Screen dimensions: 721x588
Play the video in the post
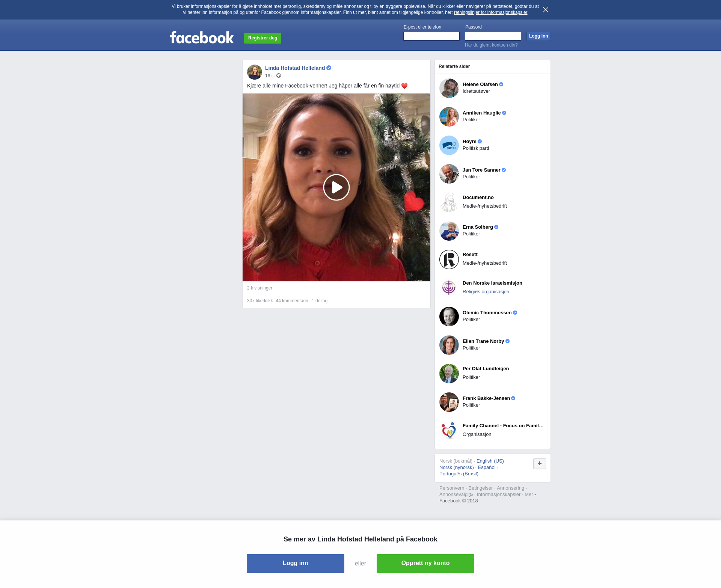[336, 187]
